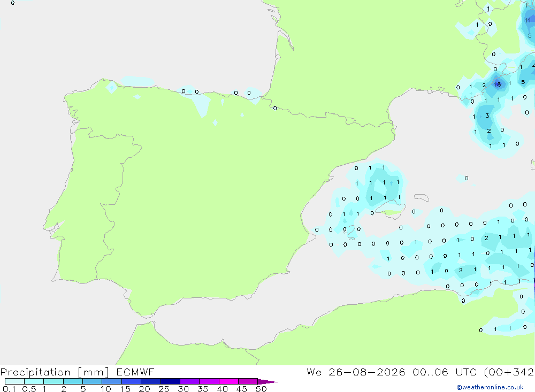Click the arrow tip above 50 mm
Screen dimensions: 535x392
[x=267, y=381]
